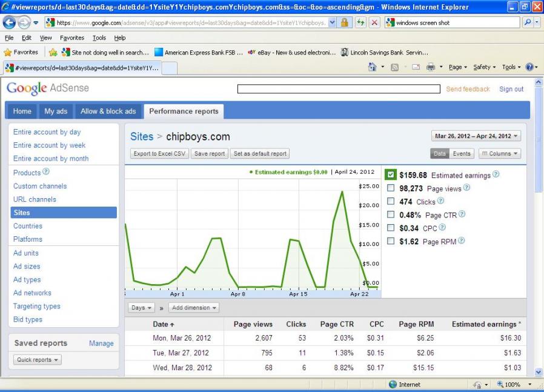
Task: Click help icon beside Estimated earnings
Action: point(496,174)
